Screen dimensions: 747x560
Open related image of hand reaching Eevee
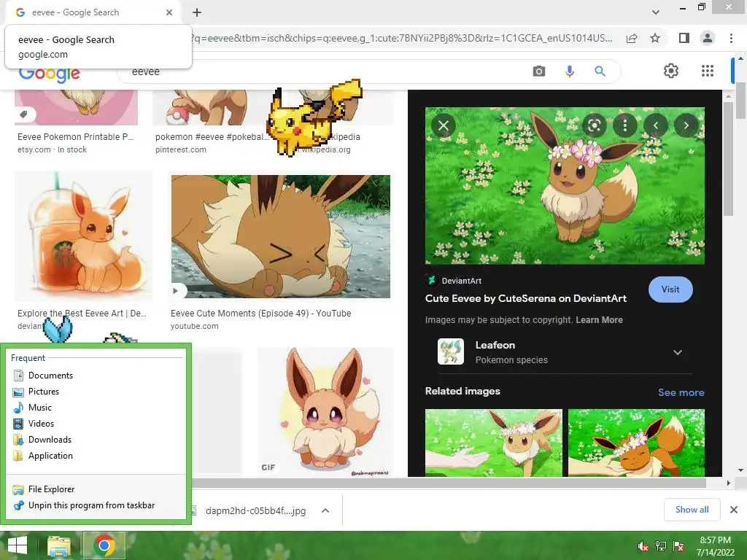(x=494, y=443)
